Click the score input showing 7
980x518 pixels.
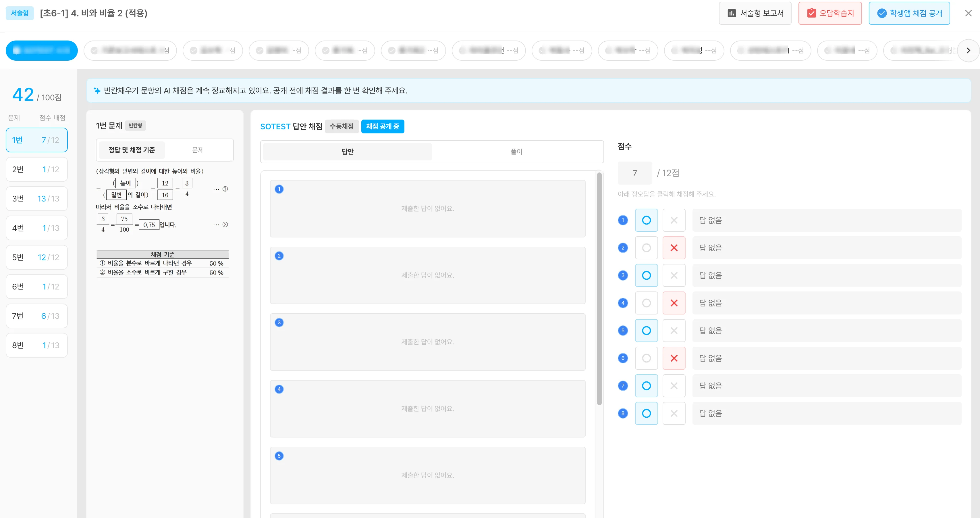[634, 173]
